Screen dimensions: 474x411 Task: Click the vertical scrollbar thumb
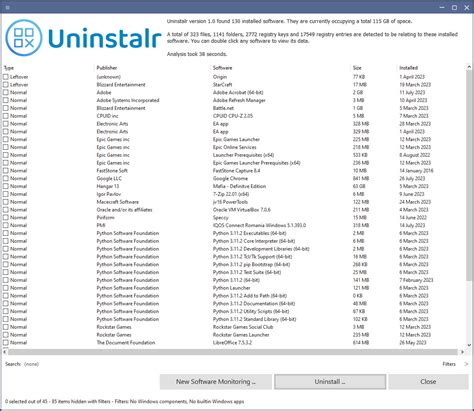click(x=469, y=176)
